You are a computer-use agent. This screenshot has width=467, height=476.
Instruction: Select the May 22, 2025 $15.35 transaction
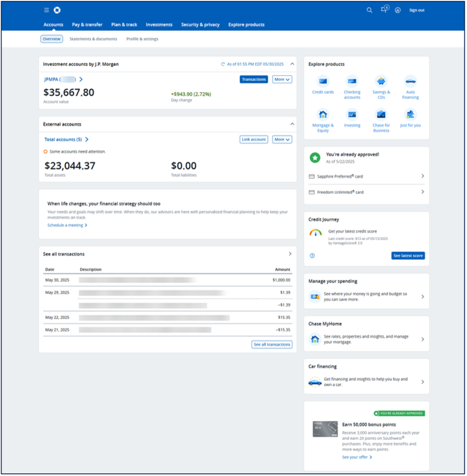pos(168,318)
